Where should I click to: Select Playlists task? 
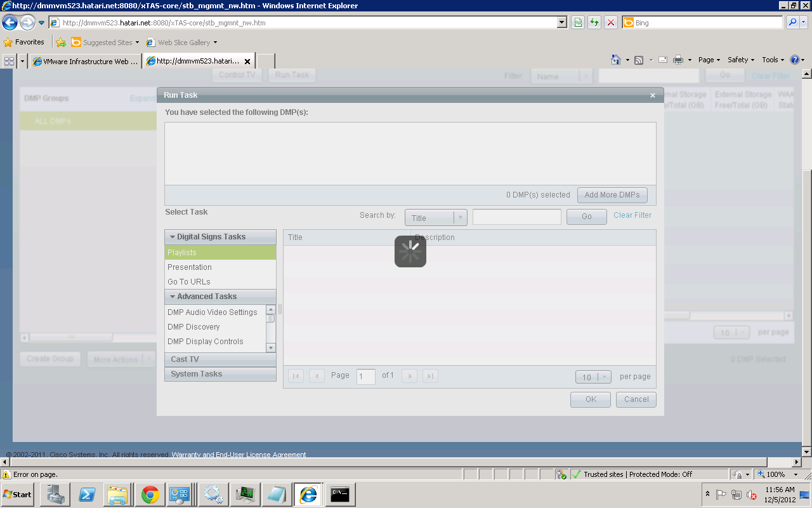pyautogui.click(x=220, y=253)
